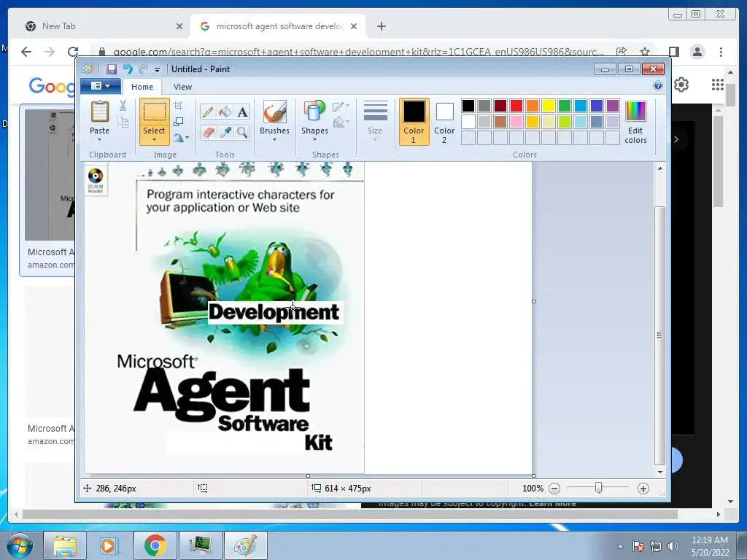Expand the Select options dropdown arrow
The width and height of the screenshot is (747, 560).
(155, 139)
